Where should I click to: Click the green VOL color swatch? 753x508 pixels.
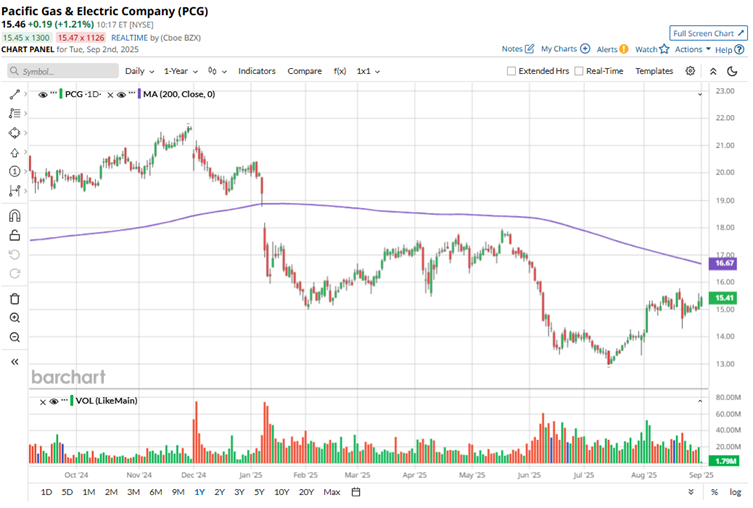coord(72,400)
